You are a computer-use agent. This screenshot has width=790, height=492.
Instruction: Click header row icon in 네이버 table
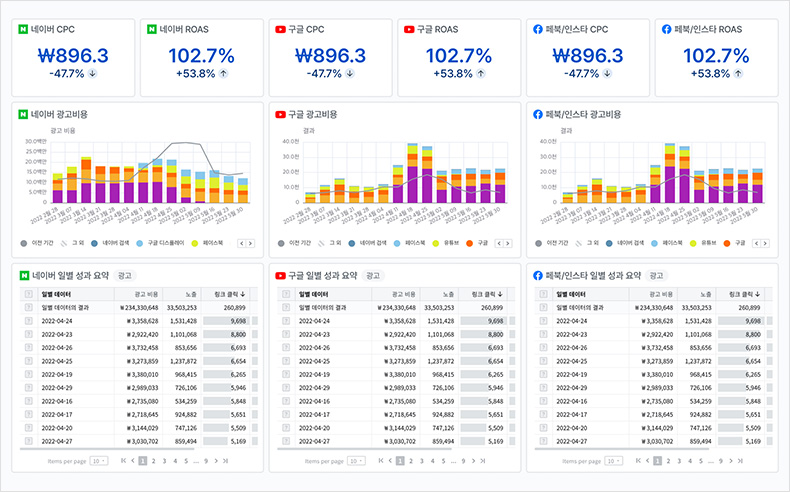[29, 294]
